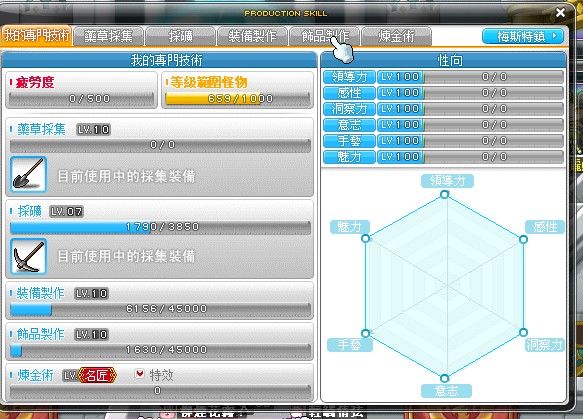
Task: Click the 領導力 label on hexagon chart
Action: tap(447, 181)
